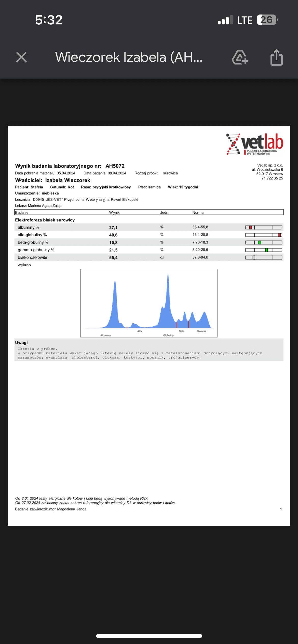This screenshot has height=644, width=298.
Task: Tap Vetlab address ul. Wodzisławska 6
Action: [x=267, y=170]
